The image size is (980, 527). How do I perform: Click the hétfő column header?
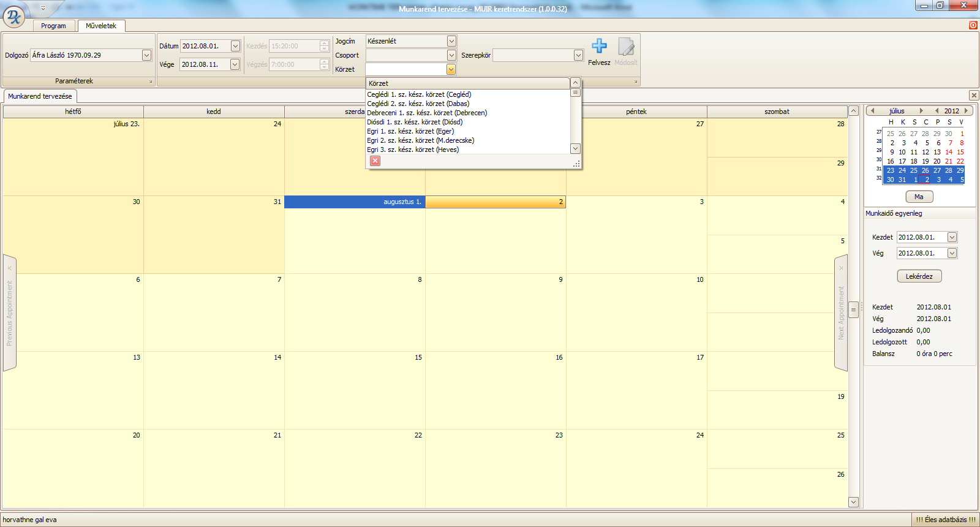[x=73, y=112]
